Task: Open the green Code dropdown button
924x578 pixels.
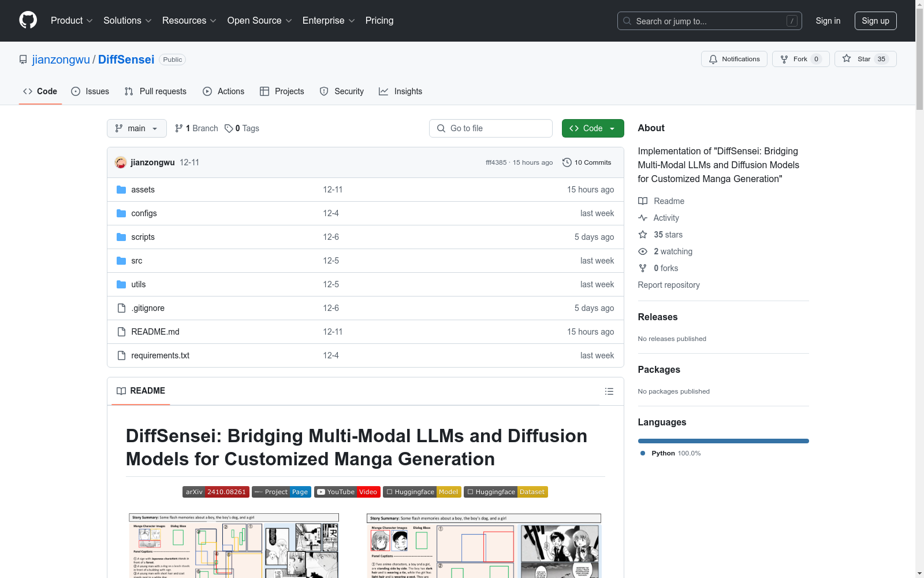Action: click(x=593, y=128)
